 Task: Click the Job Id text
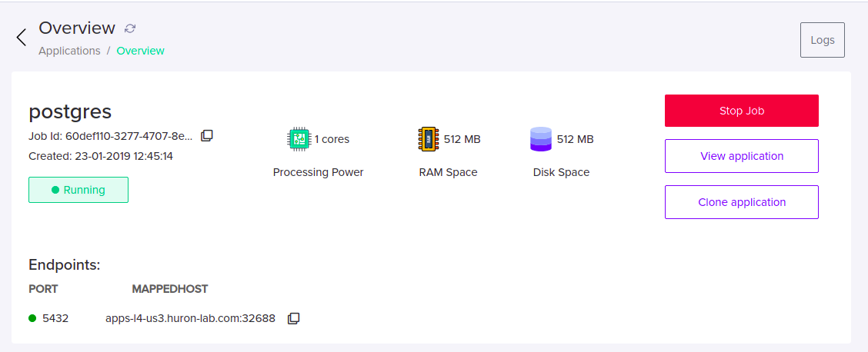(111, 136)
